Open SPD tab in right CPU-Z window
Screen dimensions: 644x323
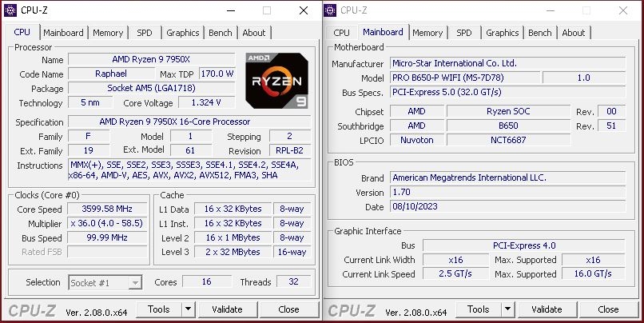tap(463, 33)
